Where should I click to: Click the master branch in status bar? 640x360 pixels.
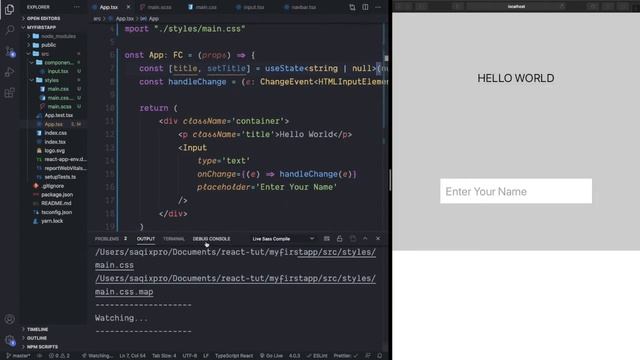19,356
